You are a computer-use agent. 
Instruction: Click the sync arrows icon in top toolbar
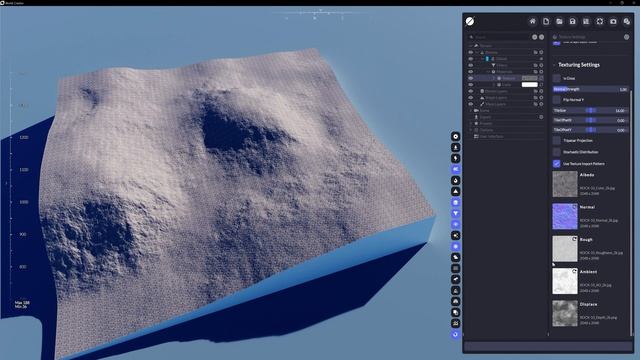coord(600,21)
